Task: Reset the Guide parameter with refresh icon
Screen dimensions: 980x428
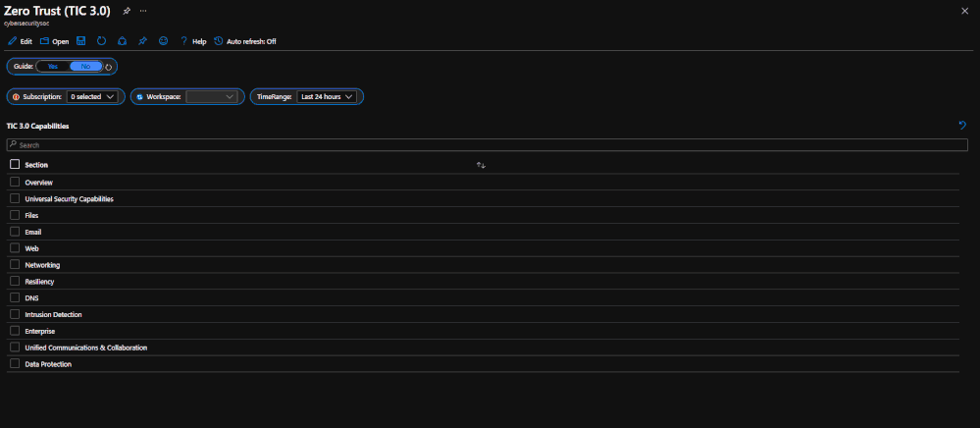Action: coord(108,67)
